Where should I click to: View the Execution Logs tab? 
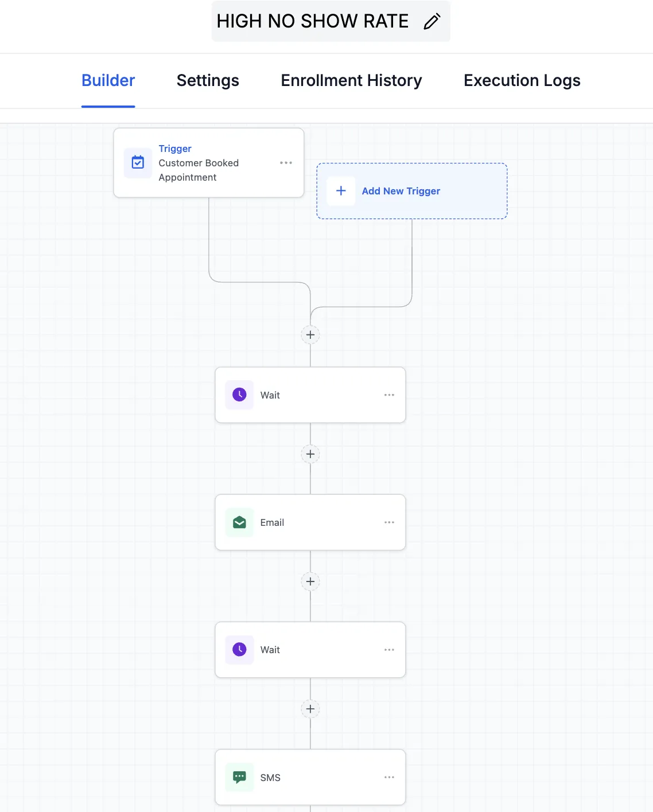tap(522, 80)
